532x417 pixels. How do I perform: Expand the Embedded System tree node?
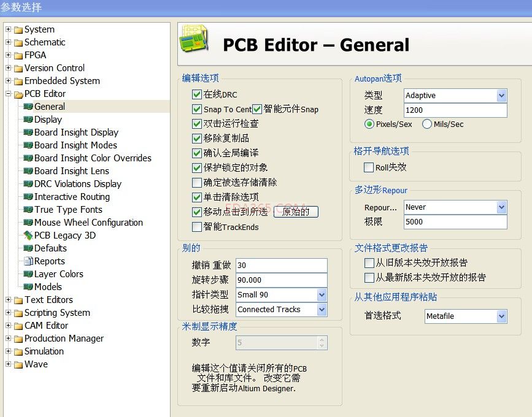[x=8, y=81]
